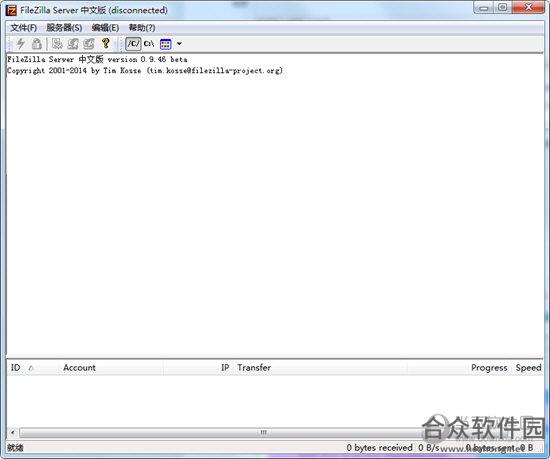Image resolution: width=550 pixels, height=459 pixels.
Task: Toggle the C:\ path display button
Action: pyautogui.click(x=149, y=44)
